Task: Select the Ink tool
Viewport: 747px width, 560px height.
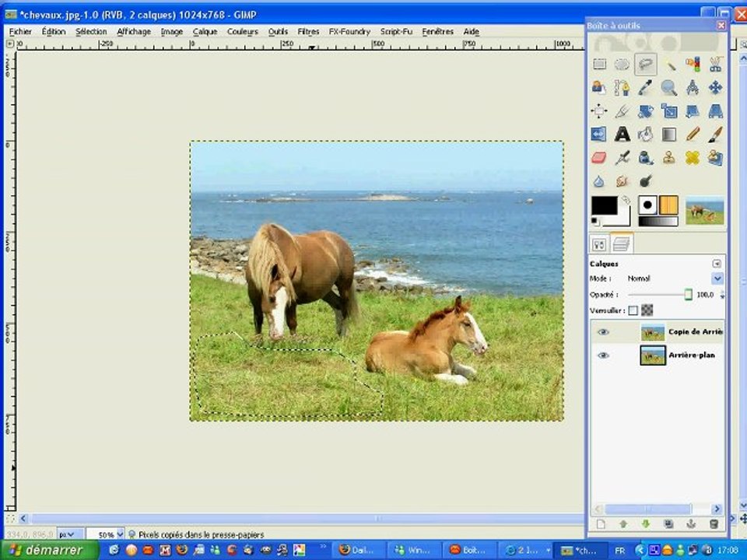Action: (646, 158)
